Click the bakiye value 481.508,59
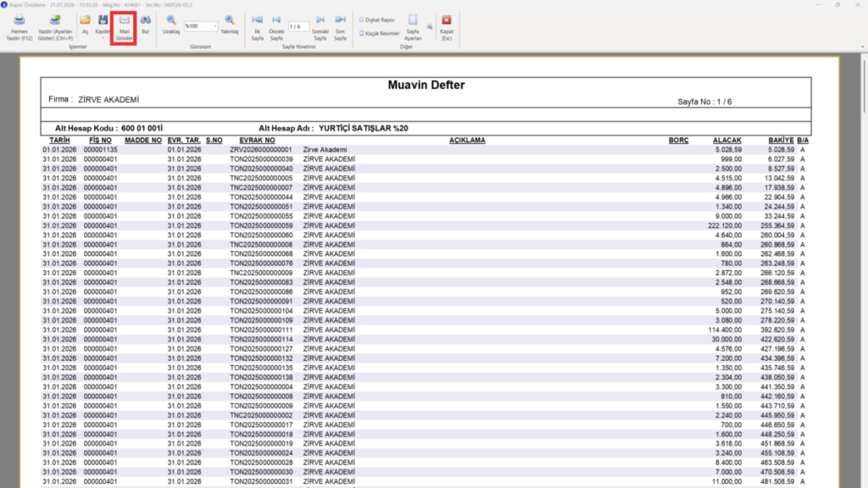Viewport: 868px width, 488px height. tap(777, 482)
